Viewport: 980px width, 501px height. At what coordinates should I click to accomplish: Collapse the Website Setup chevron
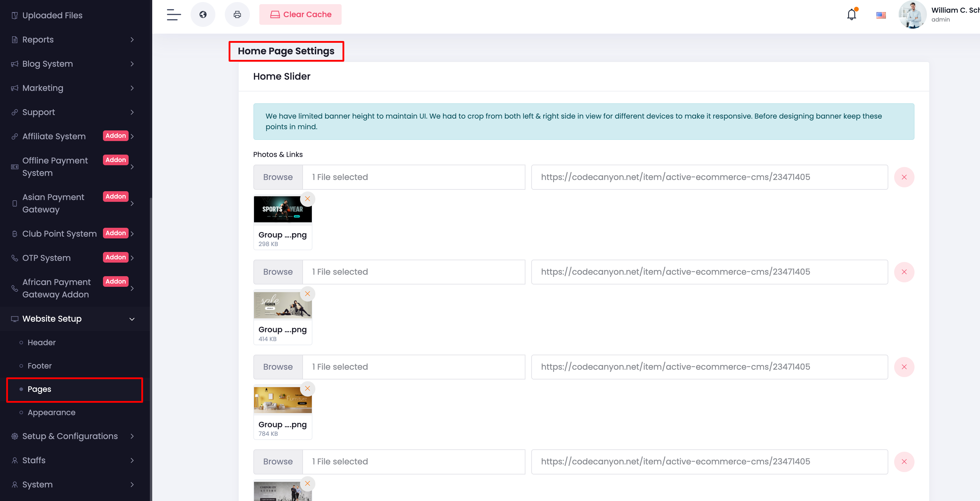(x=132, y=319)
